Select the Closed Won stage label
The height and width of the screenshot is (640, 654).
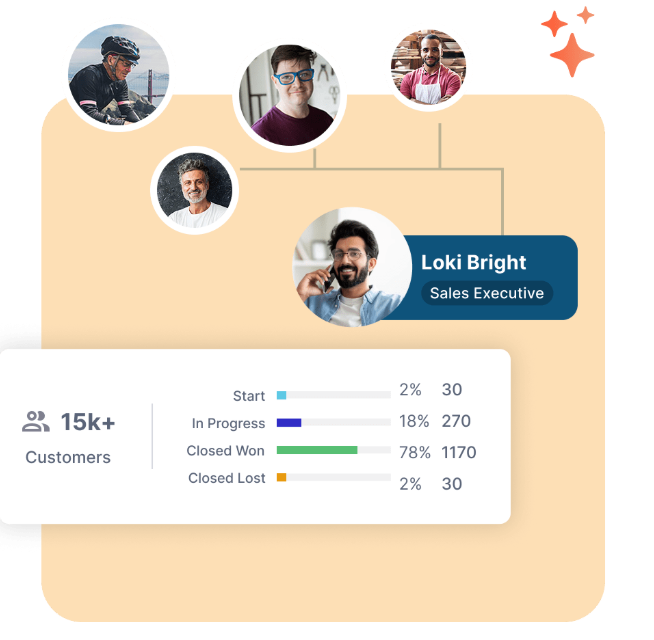225,451
